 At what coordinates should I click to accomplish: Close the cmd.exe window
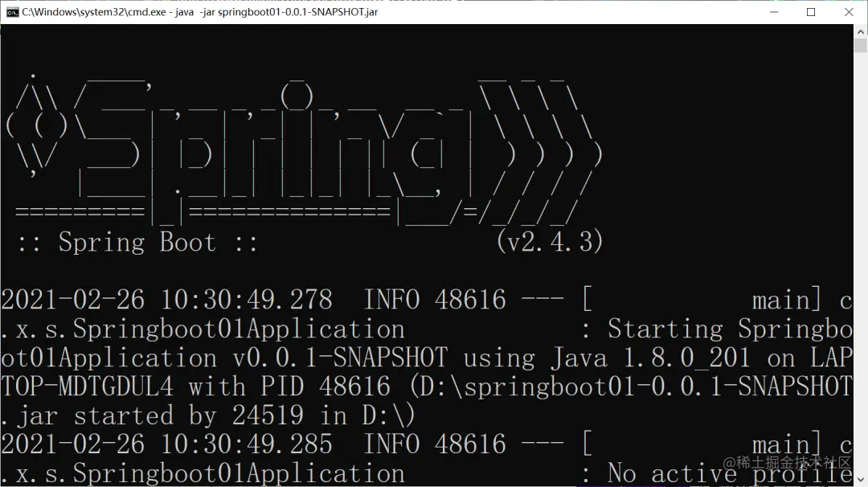click(849, 12)
